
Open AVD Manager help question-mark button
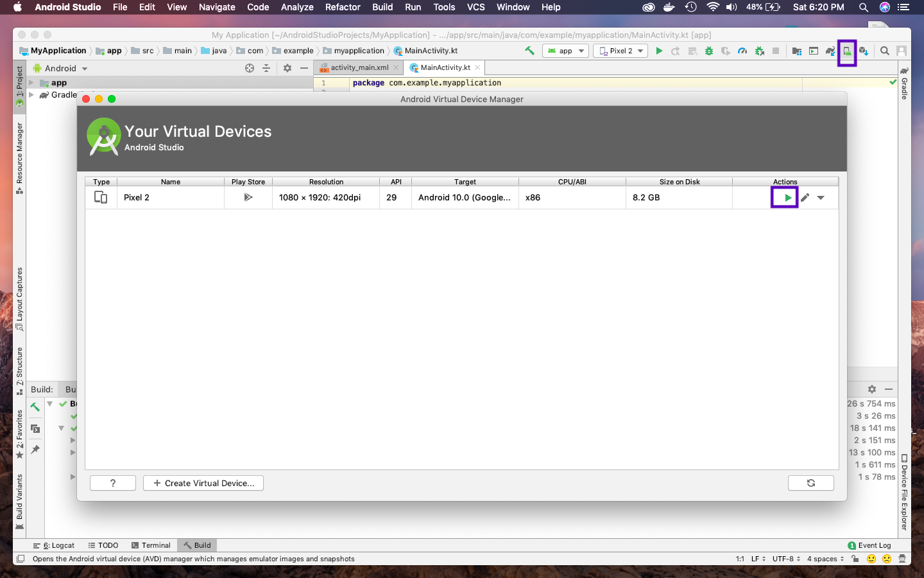coord(113,483)
